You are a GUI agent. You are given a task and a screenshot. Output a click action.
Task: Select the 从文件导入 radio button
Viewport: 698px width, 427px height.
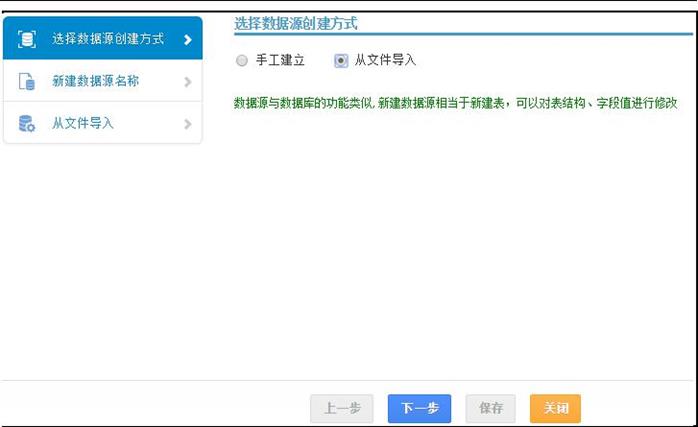point(341,61)
